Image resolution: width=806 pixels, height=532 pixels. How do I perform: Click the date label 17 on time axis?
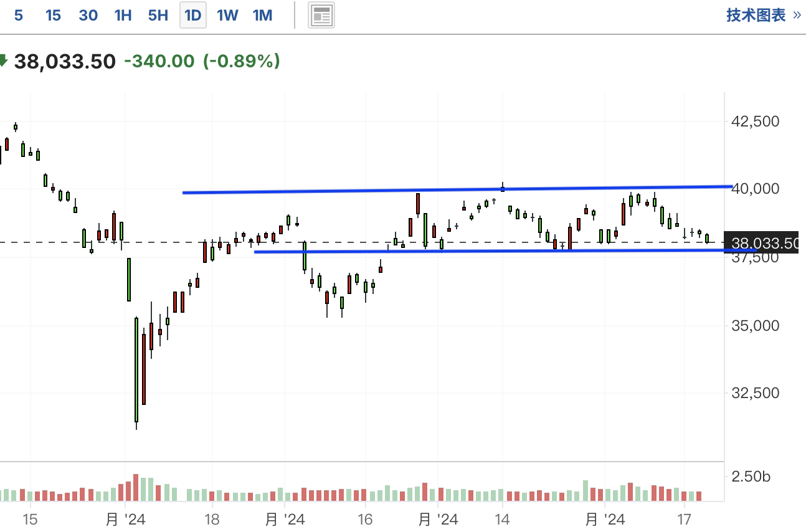[x=685, y=519]
